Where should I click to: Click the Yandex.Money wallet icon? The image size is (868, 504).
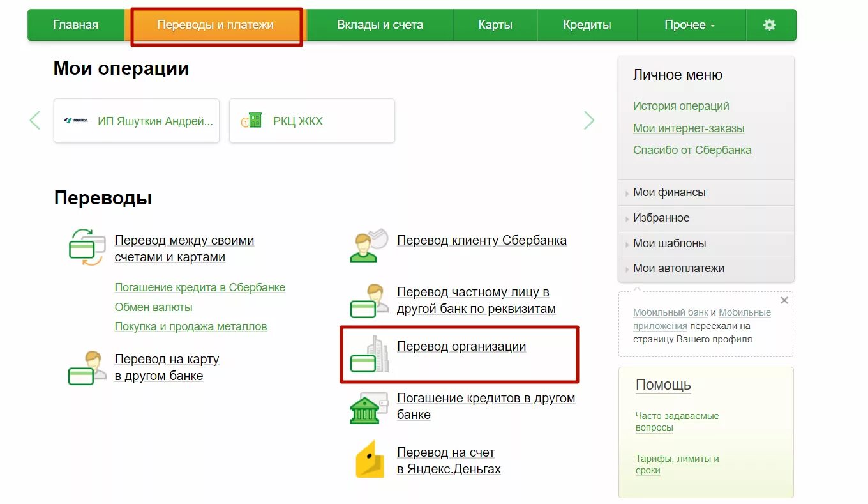(370, 459)
